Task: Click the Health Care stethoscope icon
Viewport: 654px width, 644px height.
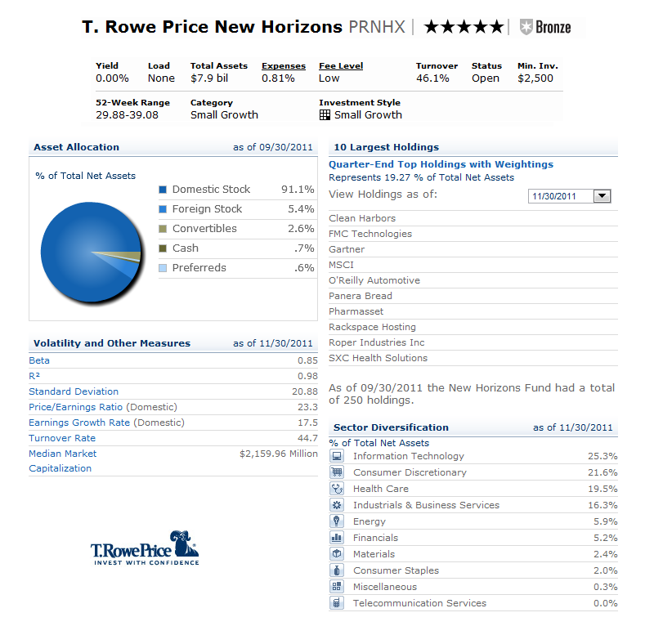Action: 337,489
